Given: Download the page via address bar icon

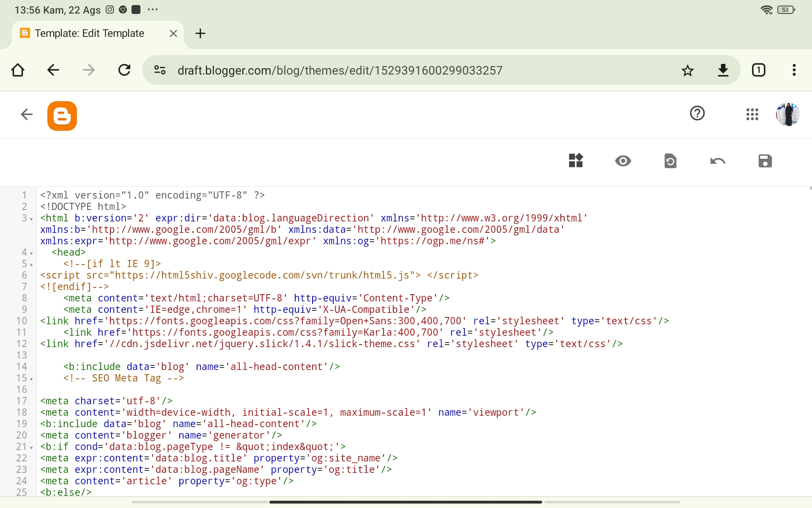Looking at the screenshot, I should (x=723, y=70).
